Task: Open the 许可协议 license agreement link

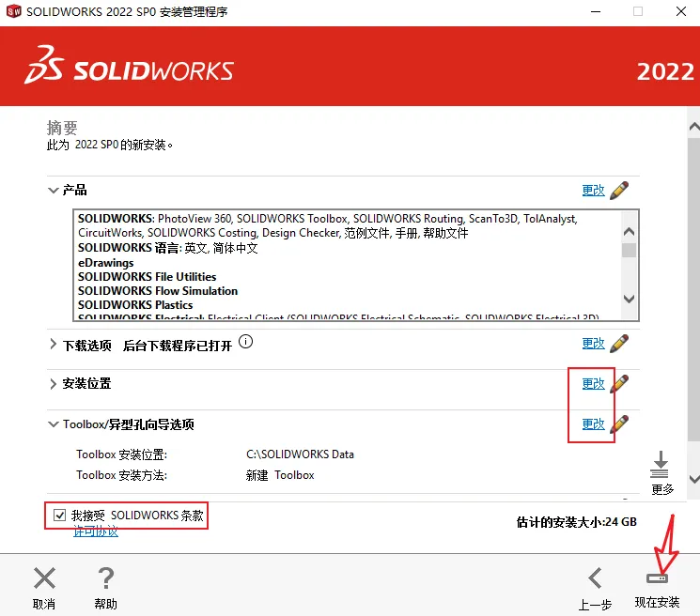Action: [96, 531]
